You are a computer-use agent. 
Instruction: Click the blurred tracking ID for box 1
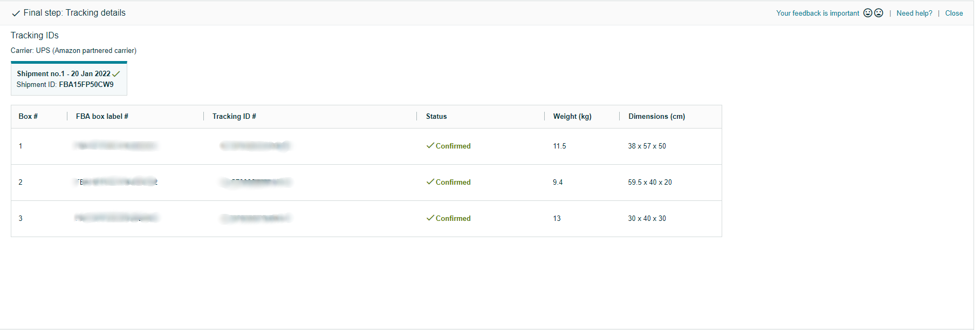click(255, 146)
